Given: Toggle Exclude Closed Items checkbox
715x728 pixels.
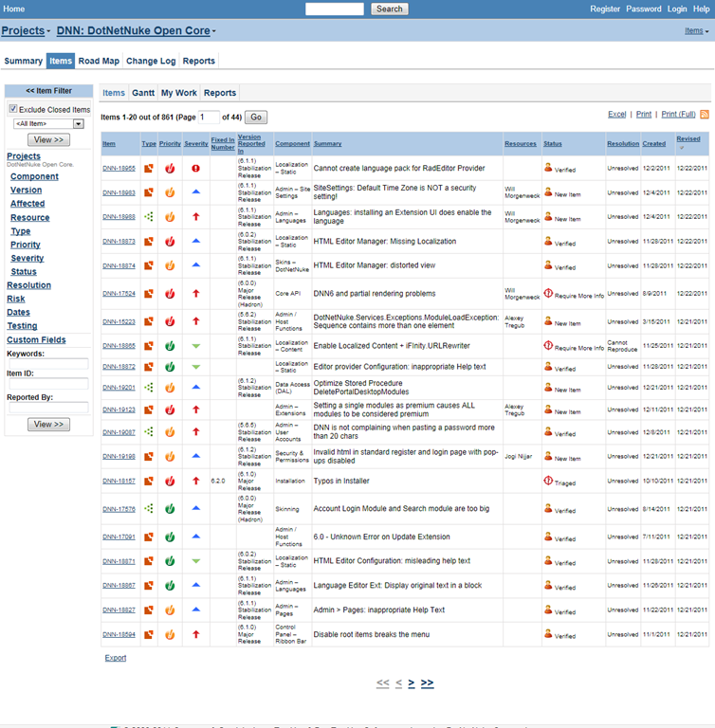Looking at the screenshot, I should [x=13, y=109].
